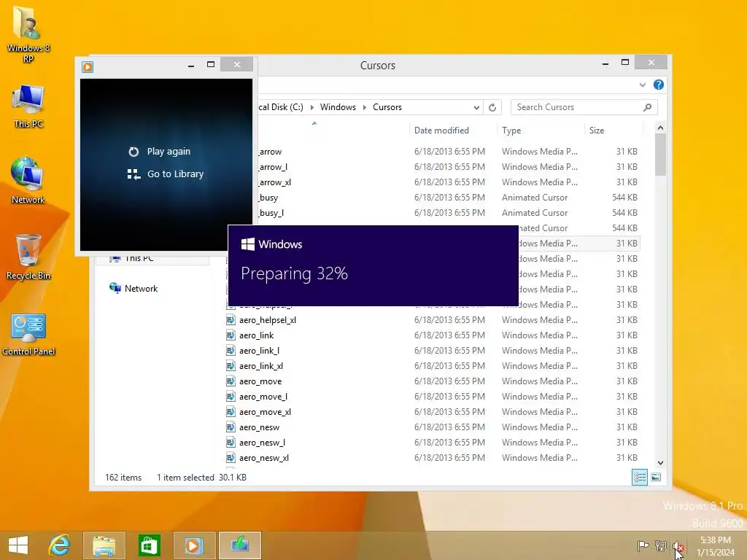Open Action Center flag tray icon
747x560 pixels.
(x=643, y=545)
